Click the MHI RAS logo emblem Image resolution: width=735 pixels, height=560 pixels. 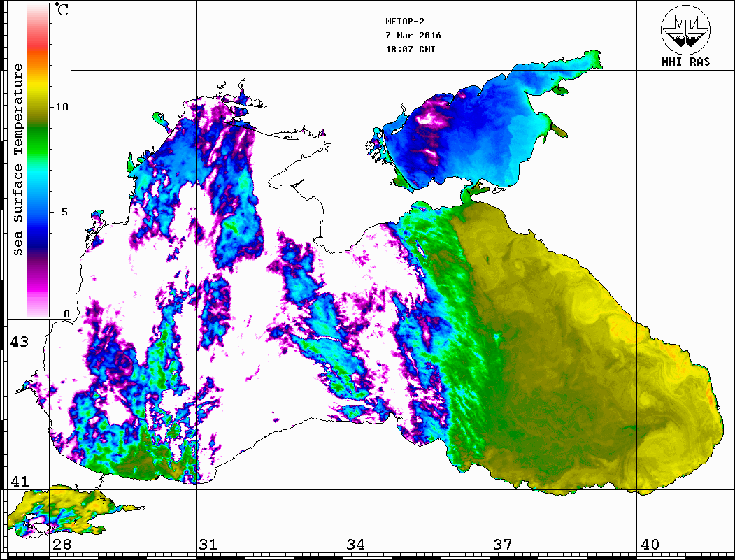click(686, 29)
